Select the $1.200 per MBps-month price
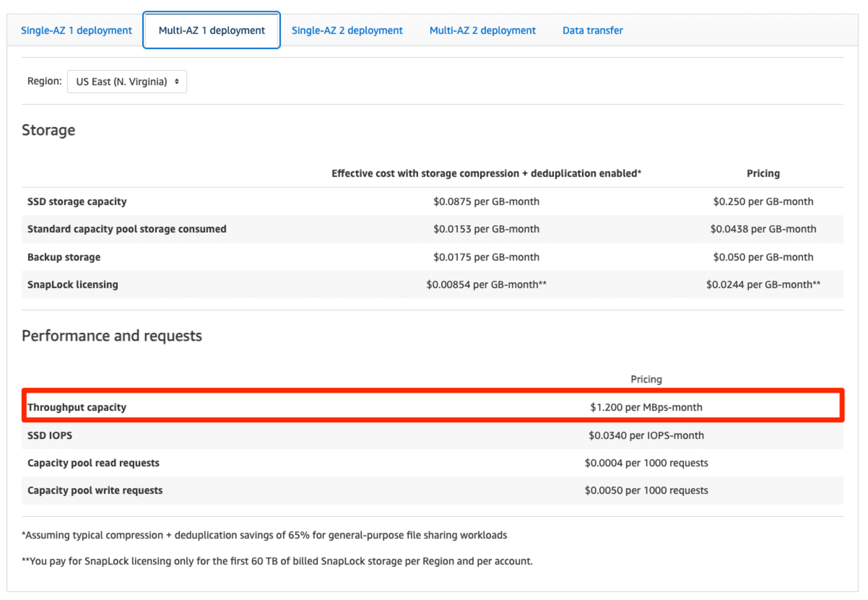 click(x=646, y=407)
